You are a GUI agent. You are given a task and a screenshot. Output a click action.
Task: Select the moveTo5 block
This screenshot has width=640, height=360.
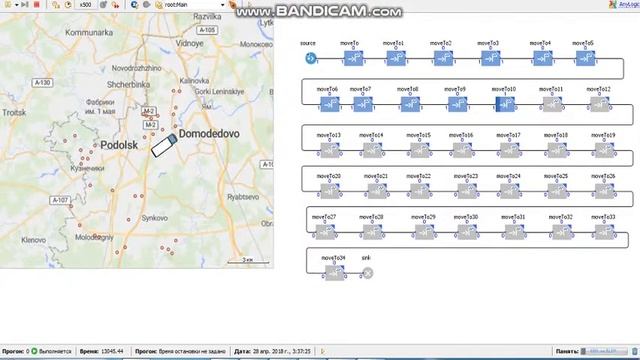pyautogui.click(x=585, y=58)
